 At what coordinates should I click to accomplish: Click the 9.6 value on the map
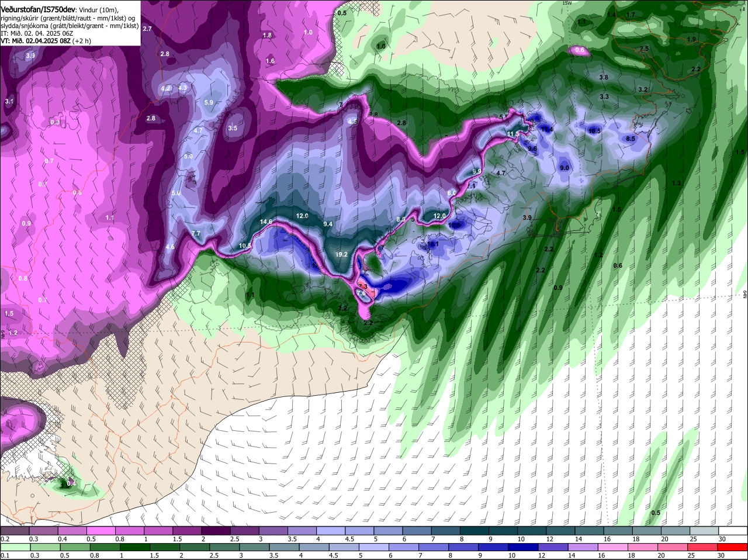coord(532,148)
